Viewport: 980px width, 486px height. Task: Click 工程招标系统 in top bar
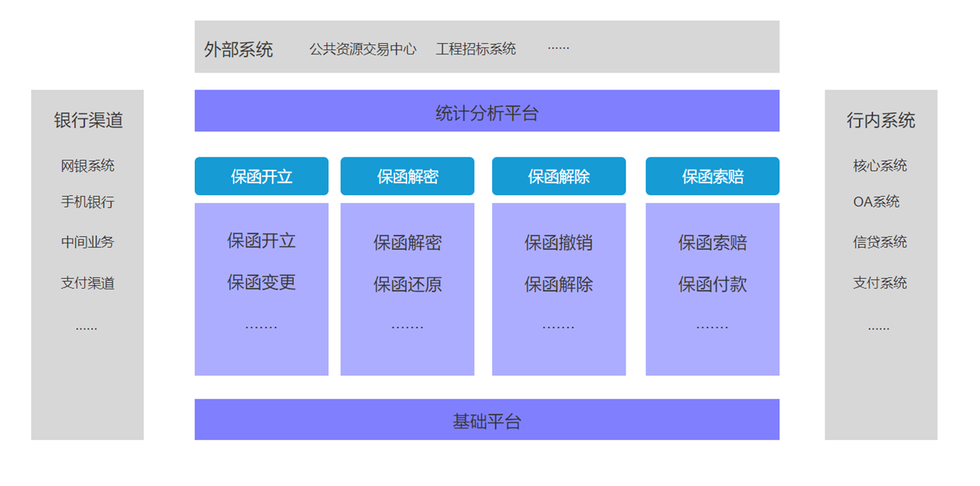tap(476, 49)
